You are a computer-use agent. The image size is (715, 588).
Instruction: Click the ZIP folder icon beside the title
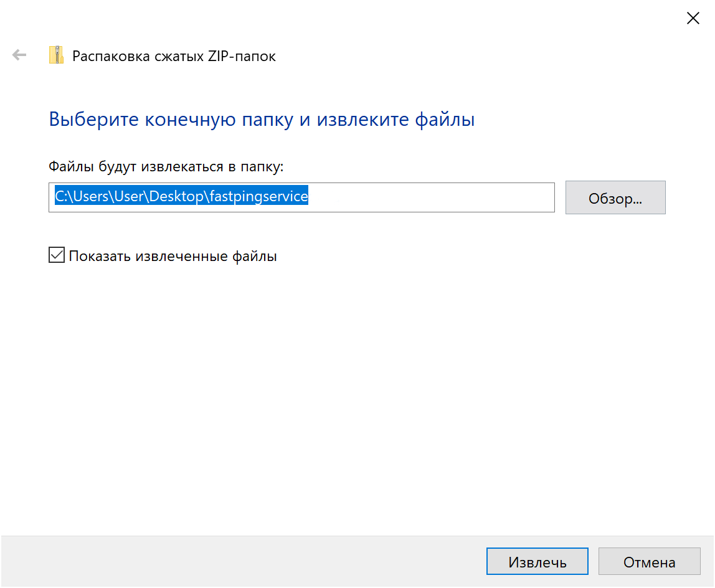(x=57, y=55)
